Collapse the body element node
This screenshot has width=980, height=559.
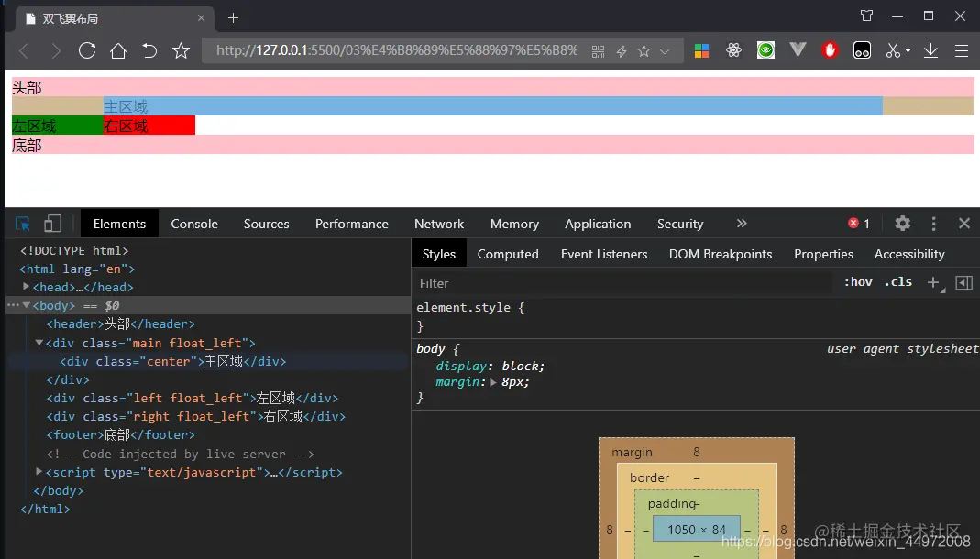point(27,305)
